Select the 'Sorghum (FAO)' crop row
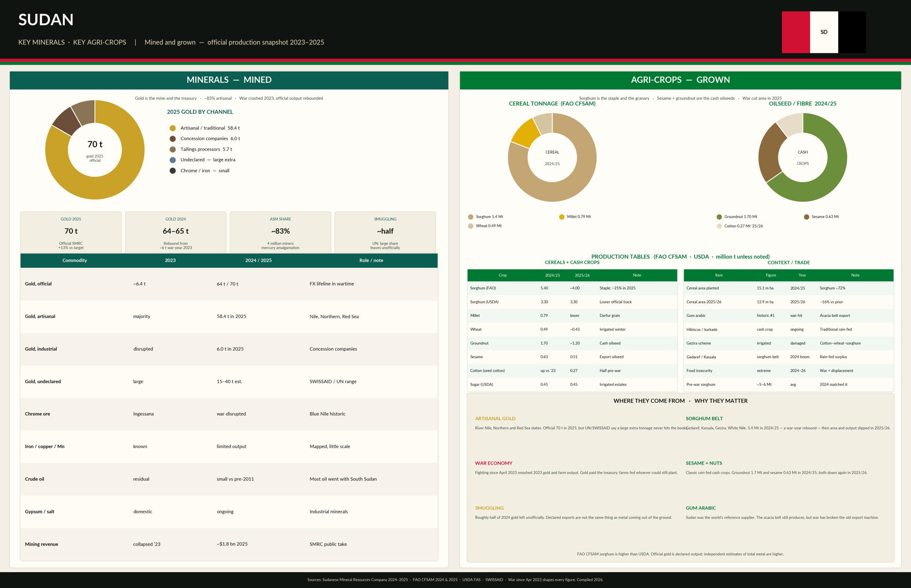This screenshot has width=911, height=588. coord(572,288)
